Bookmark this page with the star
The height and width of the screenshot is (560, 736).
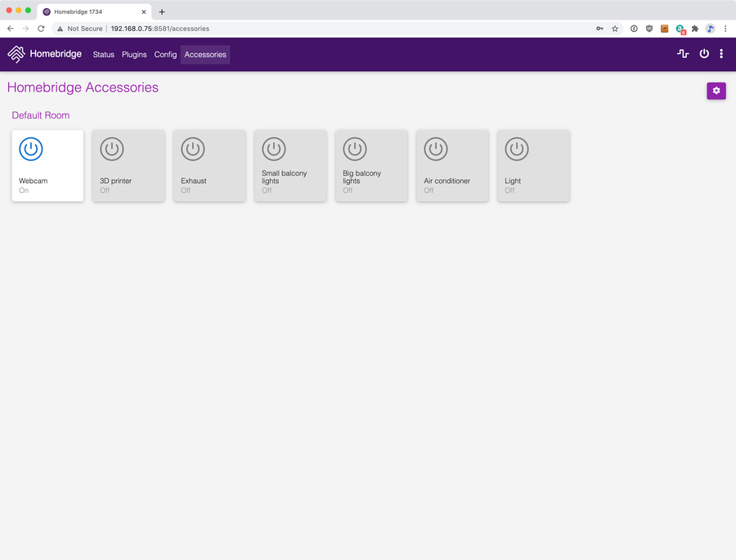click(615, 29)
